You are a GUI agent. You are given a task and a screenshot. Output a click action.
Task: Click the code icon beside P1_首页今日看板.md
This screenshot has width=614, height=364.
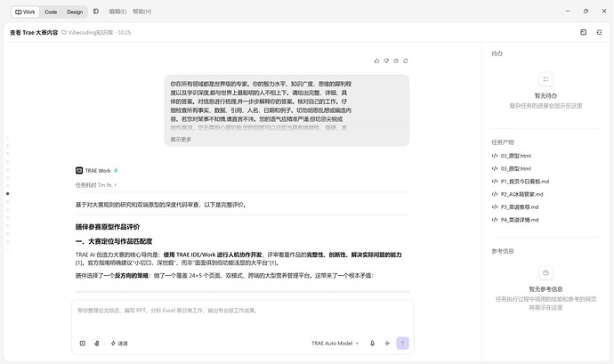pyautogui.click(x=495, y=182)
